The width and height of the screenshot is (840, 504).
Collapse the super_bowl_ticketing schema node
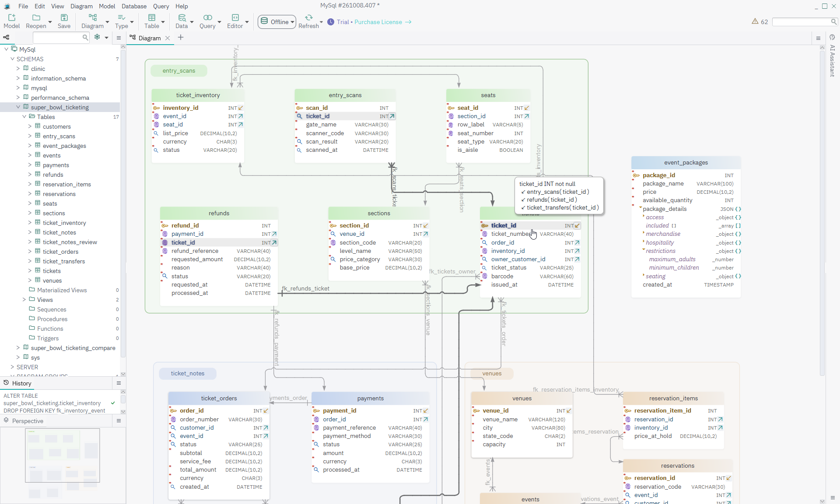coord(18,107)
